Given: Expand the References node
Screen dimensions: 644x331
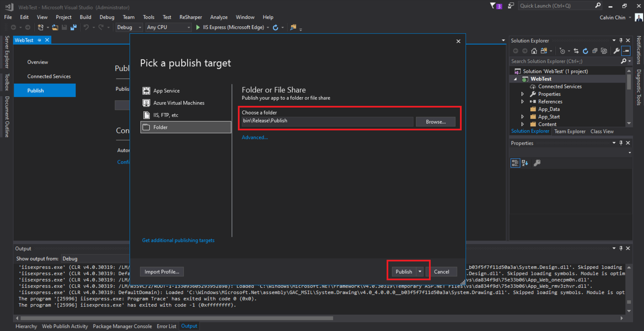Looking at the screenshot, I should pos(523,101).
